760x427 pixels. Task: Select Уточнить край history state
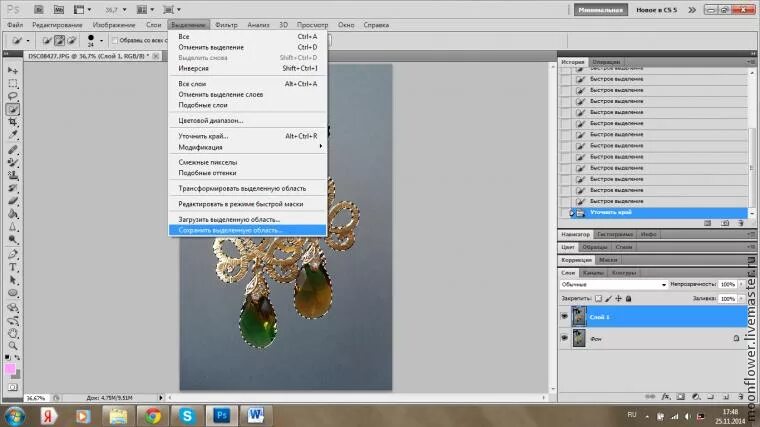coord(658,212)
